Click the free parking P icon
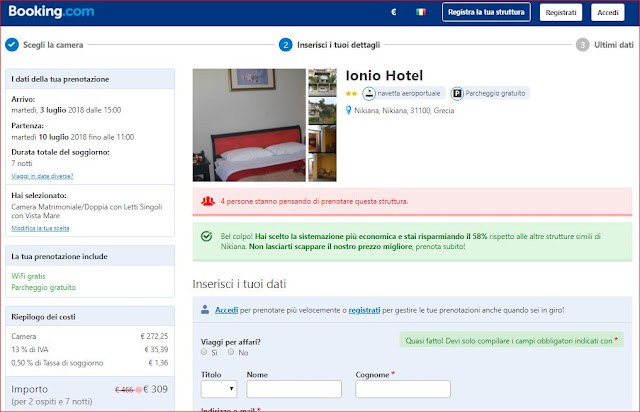This screenshot has width=640, height=412. (x=457, y=94)
